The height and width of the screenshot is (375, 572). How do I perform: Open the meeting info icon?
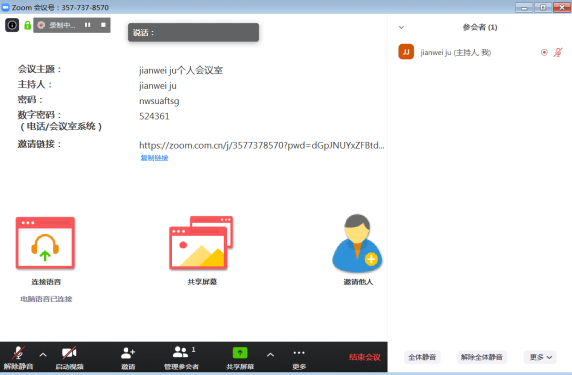(x=12, y=25)
